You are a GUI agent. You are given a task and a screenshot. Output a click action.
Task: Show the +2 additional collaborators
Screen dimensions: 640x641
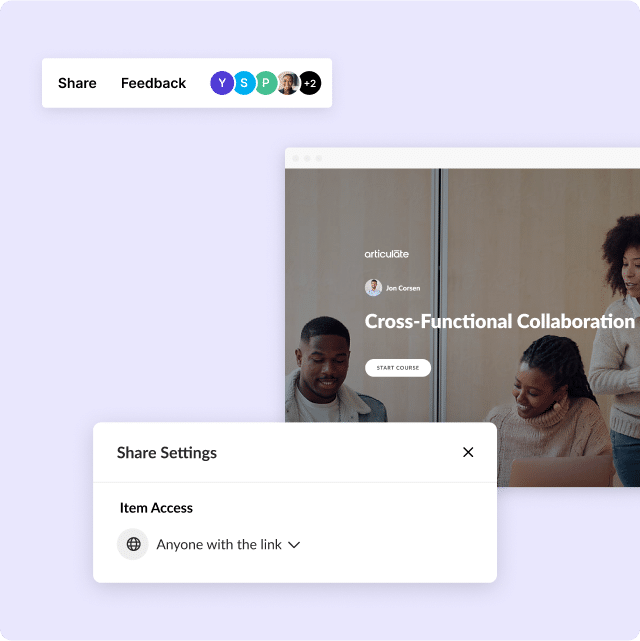click(310, 83)
